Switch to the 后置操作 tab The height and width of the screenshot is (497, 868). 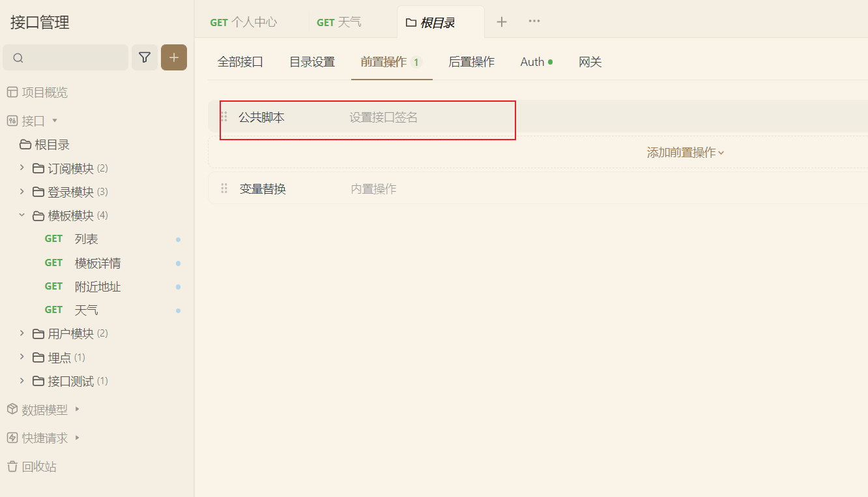pos(471,62)
